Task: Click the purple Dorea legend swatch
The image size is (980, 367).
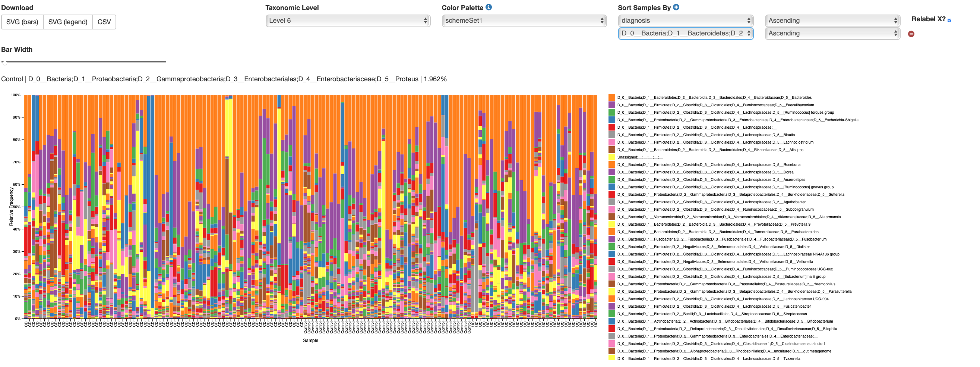Action: tap(612, 172)
